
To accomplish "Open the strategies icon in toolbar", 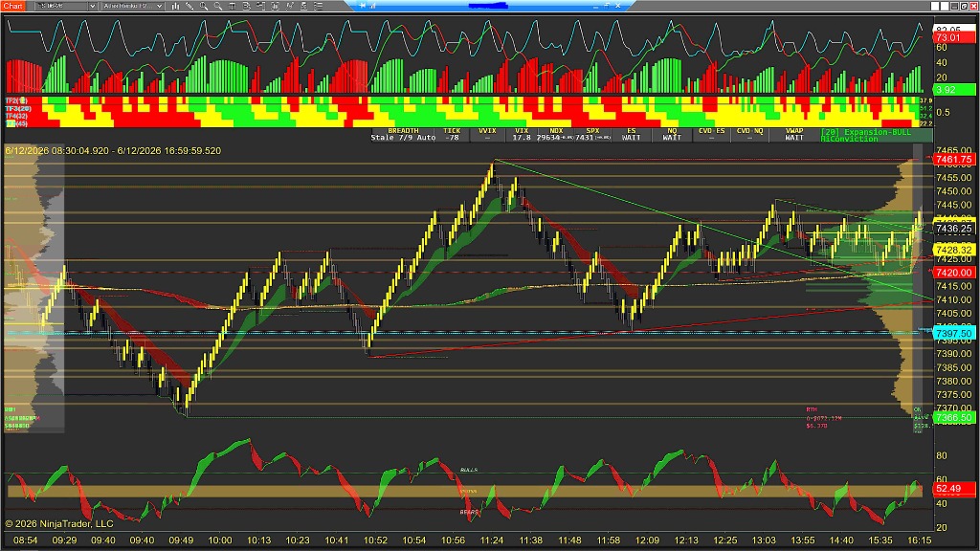I will point(303,6).
